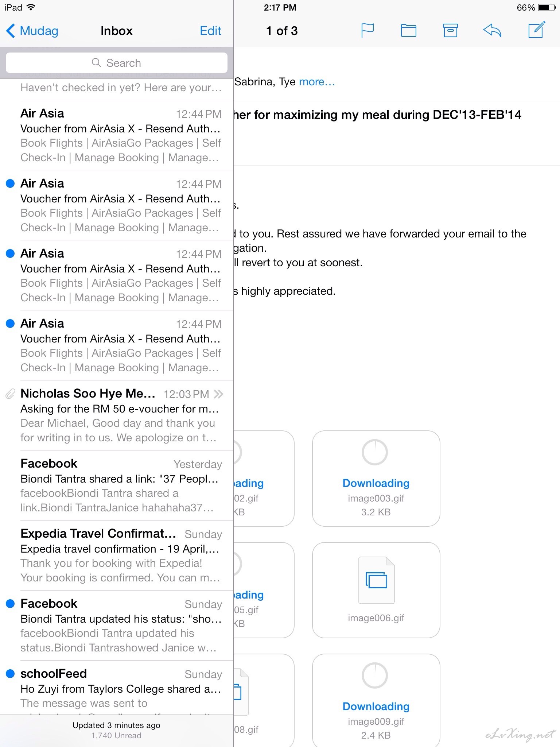This screenshot has height=747, width=560.
Task: Open Nicholas Soo Hye Me… email
Action: (x=117, y=415)
